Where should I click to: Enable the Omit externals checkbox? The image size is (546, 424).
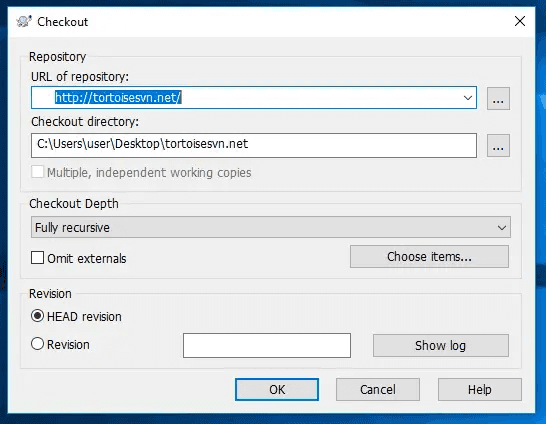pyautogui.click(x=37, y=258)
